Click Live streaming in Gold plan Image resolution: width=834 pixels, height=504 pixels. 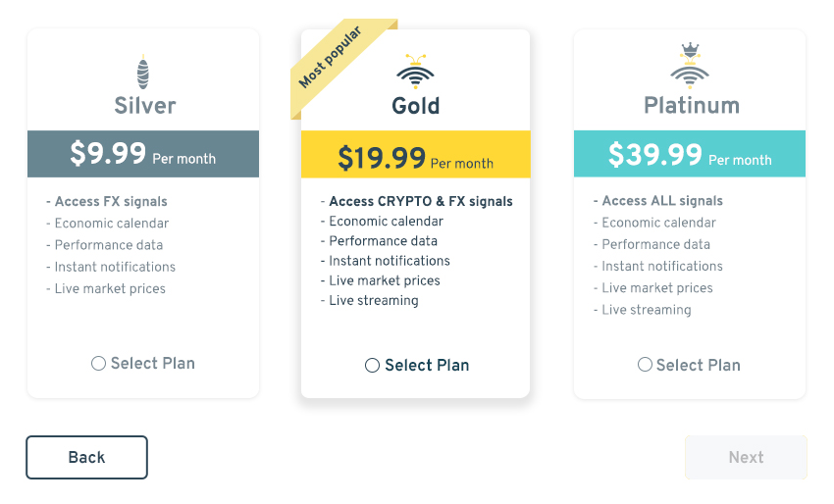click(x=373, y=301)
